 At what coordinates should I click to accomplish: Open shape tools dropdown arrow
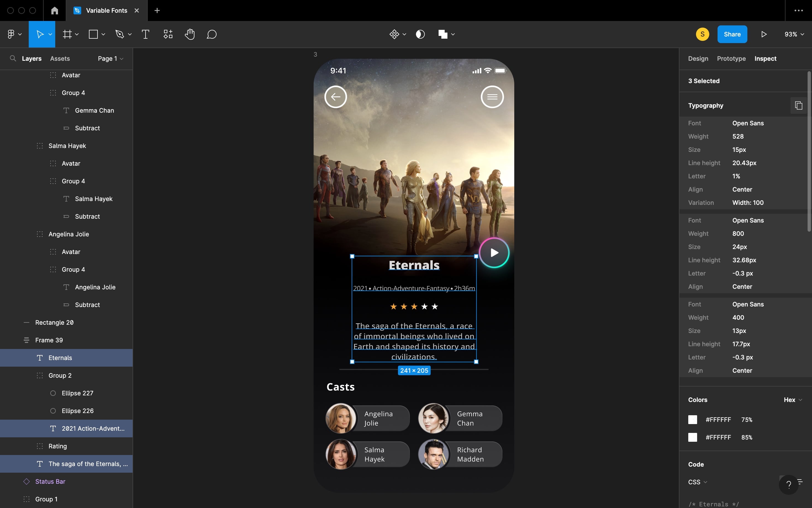pos(103,34)
